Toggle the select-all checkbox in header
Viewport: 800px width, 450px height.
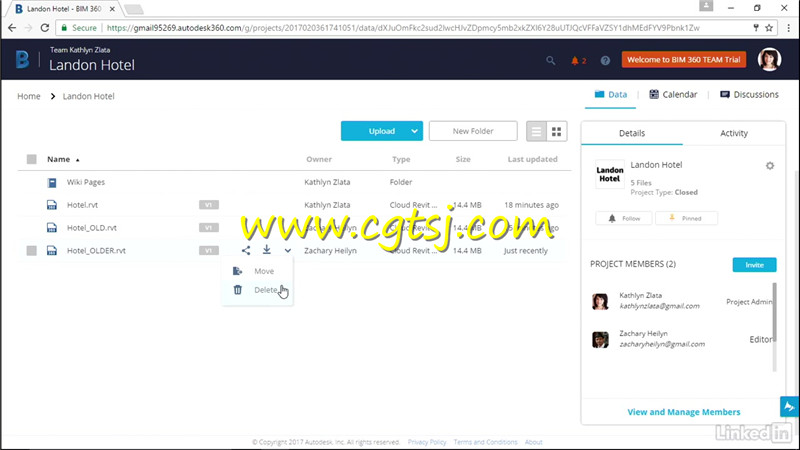point(32,159)
